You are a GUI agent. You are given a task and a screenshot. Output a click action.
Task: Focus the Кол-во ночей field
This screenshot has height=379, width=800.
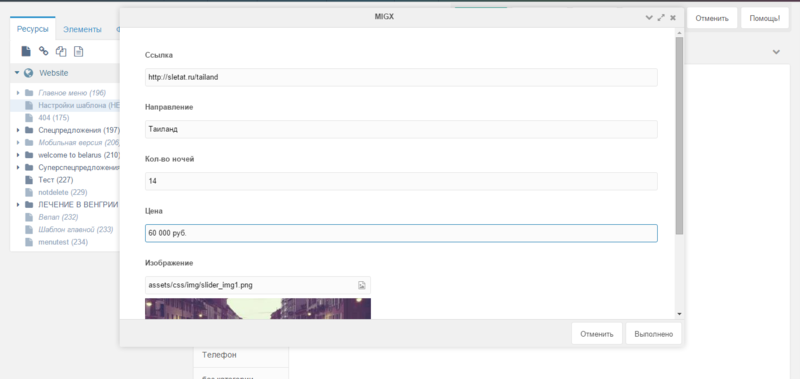tap(401, 181)
